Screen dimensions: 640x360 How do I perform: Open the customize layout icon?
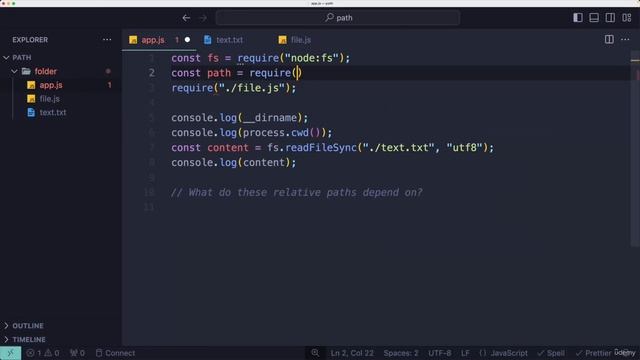(x=627, y=18)
